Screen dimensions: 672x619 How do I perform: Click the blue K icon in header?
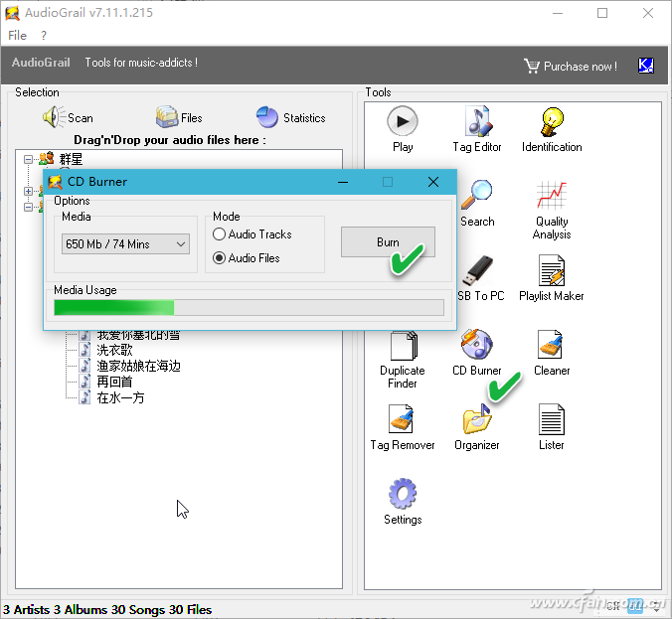coord(646,66)
